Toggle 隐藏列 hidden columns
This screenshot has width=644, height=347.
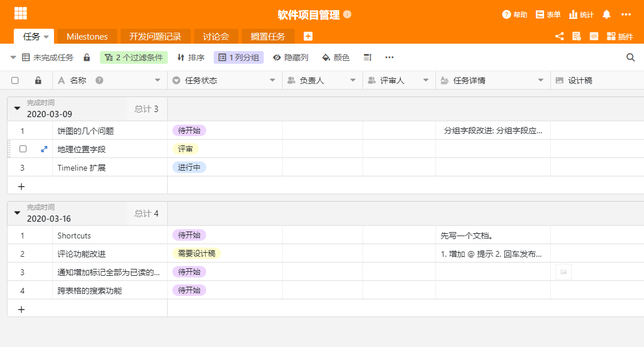290,57
